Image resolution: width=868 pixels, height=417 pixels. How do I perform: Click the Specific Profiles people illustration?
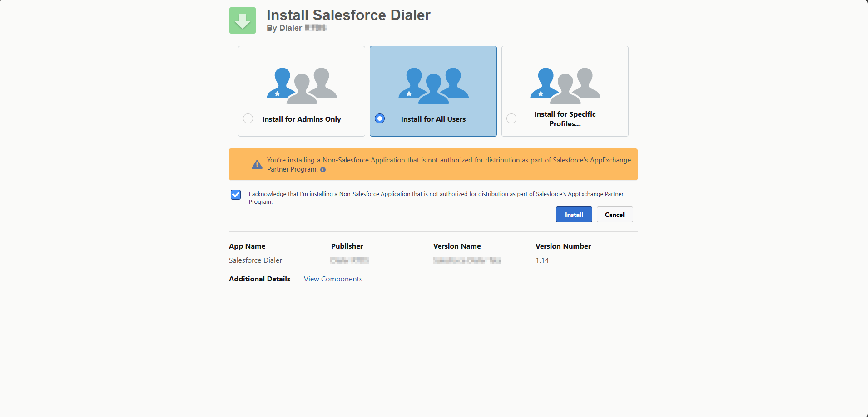565,86
